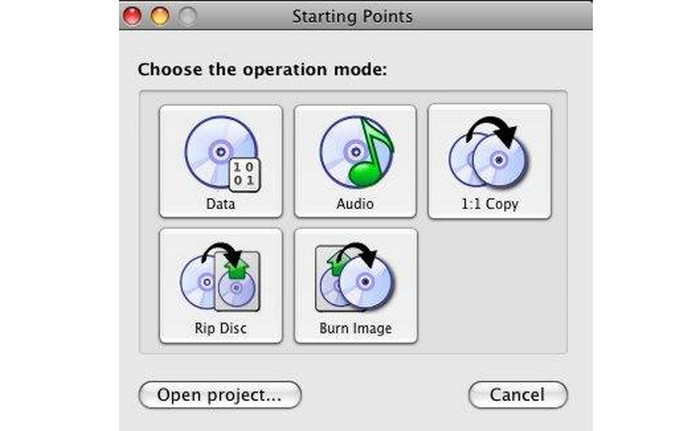Click the "1:1 Copy" label text
The width and height of the screenshot is (700, 431).
[x=490, y=204]
